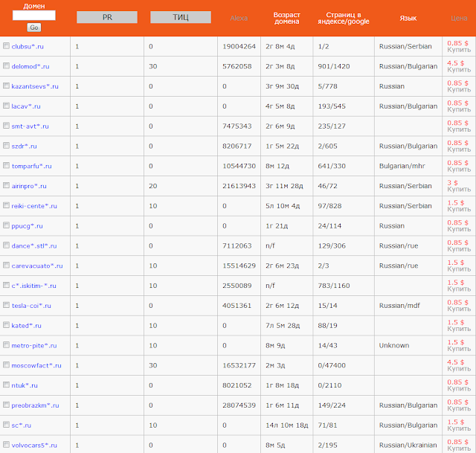Click Купить for clubsu*.ru
The width and height of the screenshot is (476, 453).
point(459,50)
